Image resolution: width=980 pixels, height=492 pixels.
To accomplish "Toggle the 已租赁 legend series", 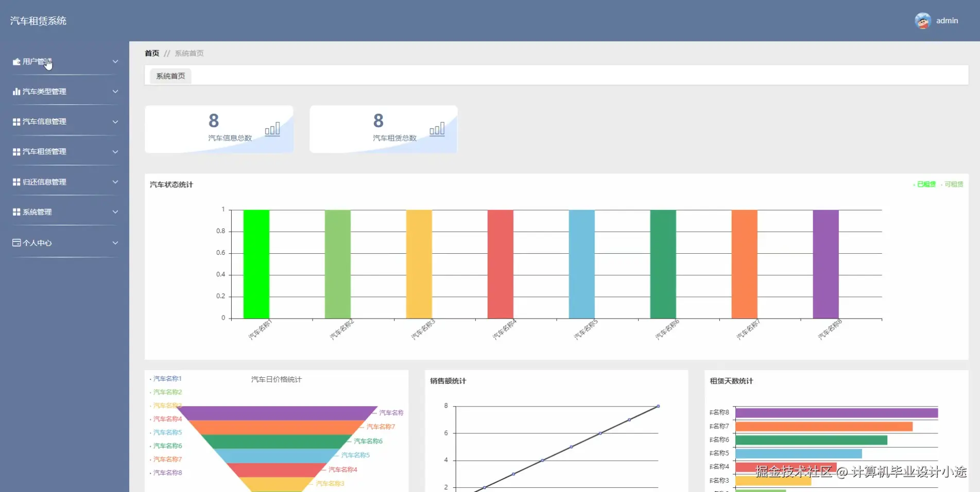I will [925, 184].
